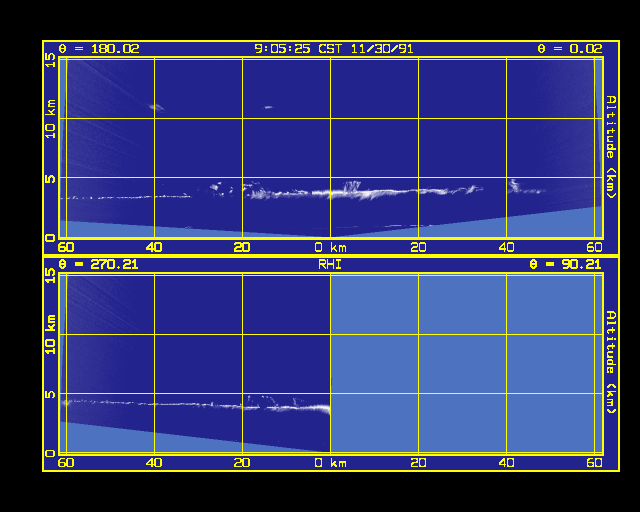Click bottom panel's 0 km range label
Image resolution: width=640 pixels, height=512 pixels.
coord(331,463)
